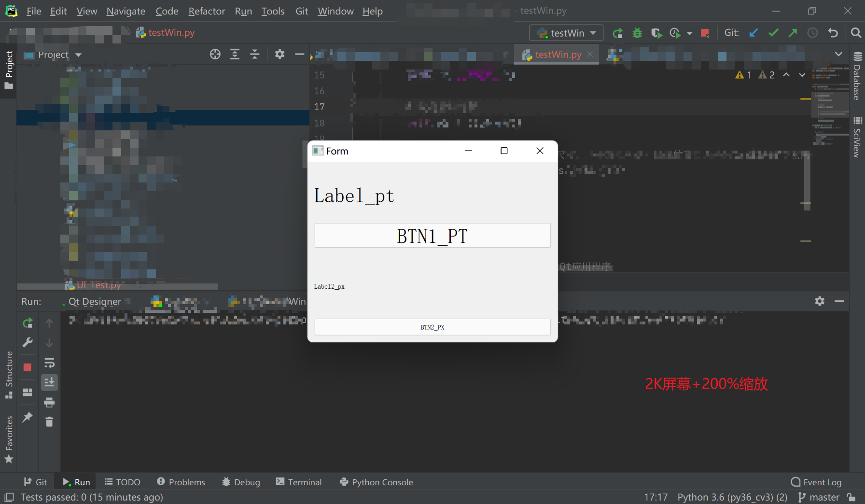
Task: Commit changes via the green checkmark
Action: tap(773, 33)
